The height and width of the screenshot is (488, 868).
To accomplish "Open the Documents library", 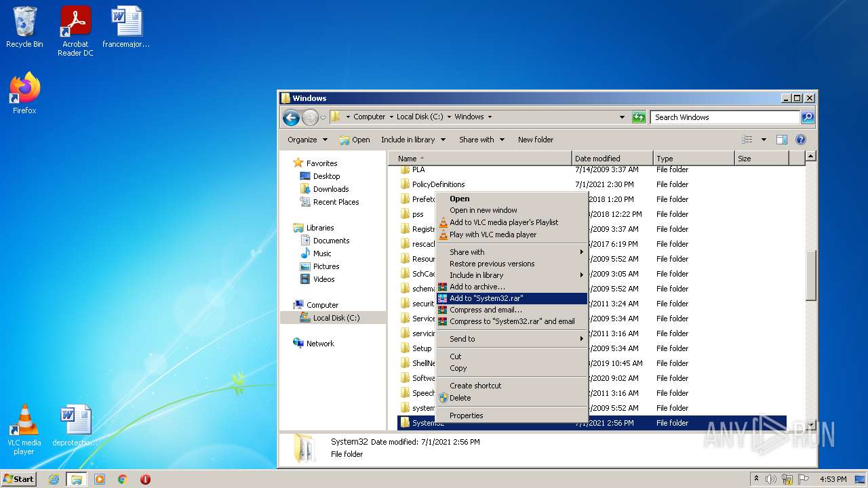I will [x=331, y=241].
